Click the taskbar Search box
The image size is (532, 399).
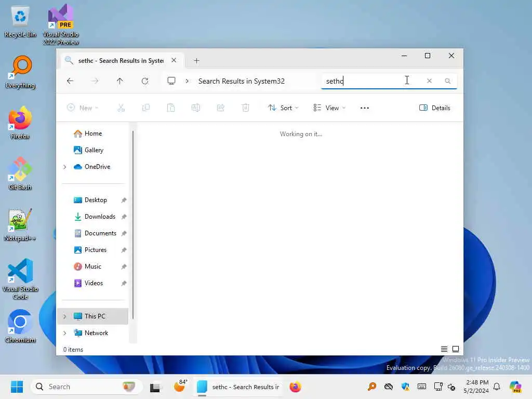[86, 387]
